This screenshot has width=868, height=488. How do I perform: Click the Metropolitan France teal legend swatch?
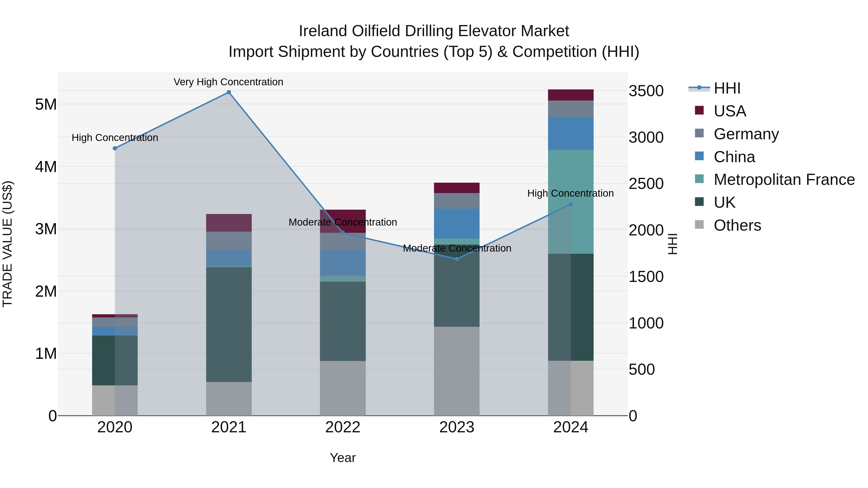point(699,179)
